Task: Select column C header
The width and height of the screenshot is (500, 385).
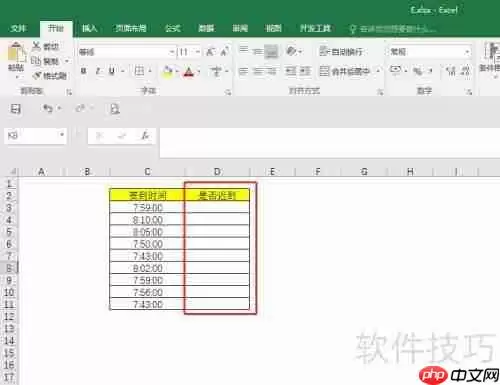Action: [147, 172]
